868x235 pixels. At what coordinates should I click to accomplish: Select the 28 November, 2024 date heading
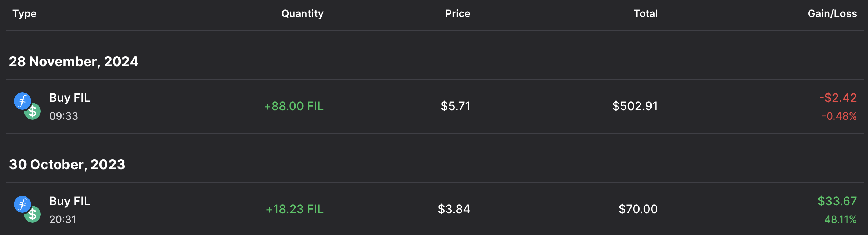click(74, 61)
